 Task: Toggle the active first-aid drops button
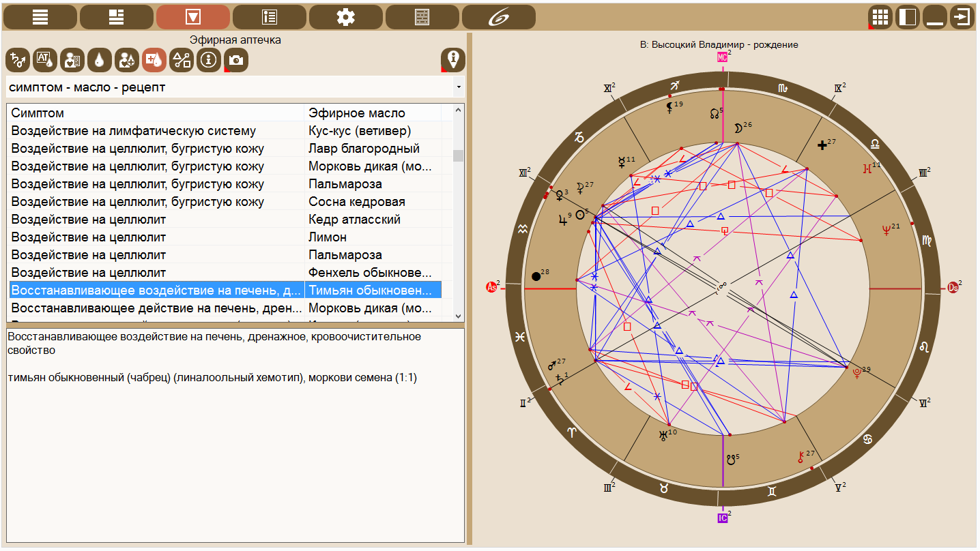[154, 60]
